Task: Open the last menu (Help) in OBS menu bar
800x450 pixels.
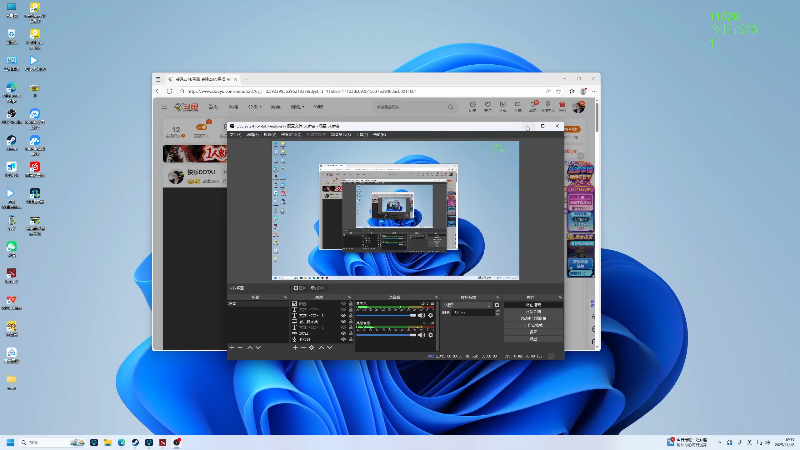Action: click(379, 135)
